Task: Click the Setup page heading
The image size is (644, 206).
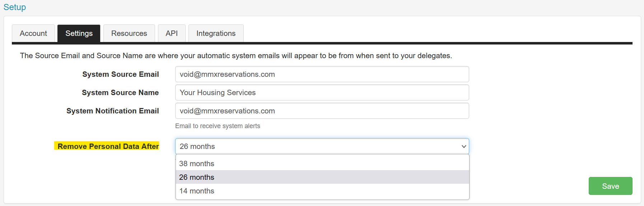Action: 15,7
